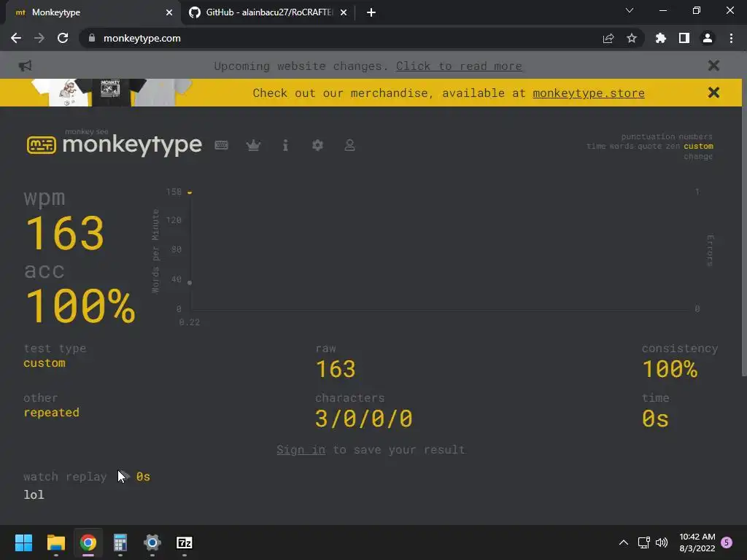Show hidden system tray icons
This screenshot has width=747, height=560.
[623, 542]
